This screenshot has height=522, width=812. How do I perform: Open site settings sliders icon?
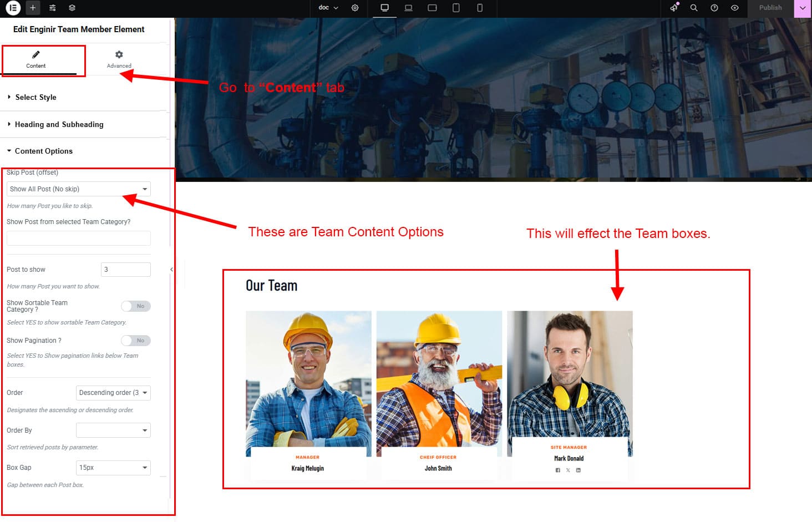pyautogui.click(x=52, y=8)
